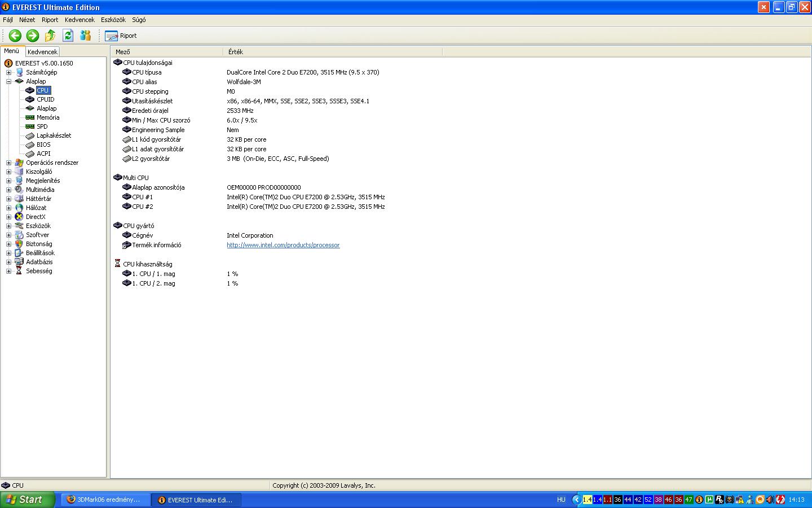Open the SPD tree item

(x=42, y=126)
